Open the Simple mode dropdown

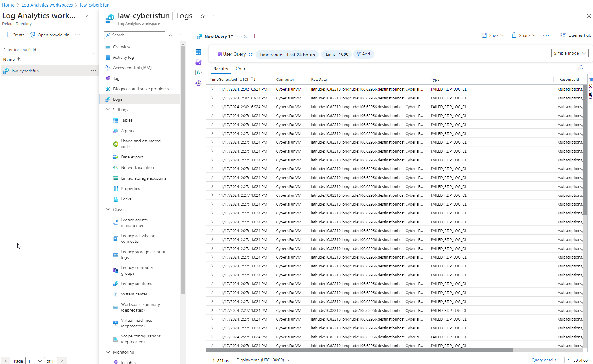point(569,53)
